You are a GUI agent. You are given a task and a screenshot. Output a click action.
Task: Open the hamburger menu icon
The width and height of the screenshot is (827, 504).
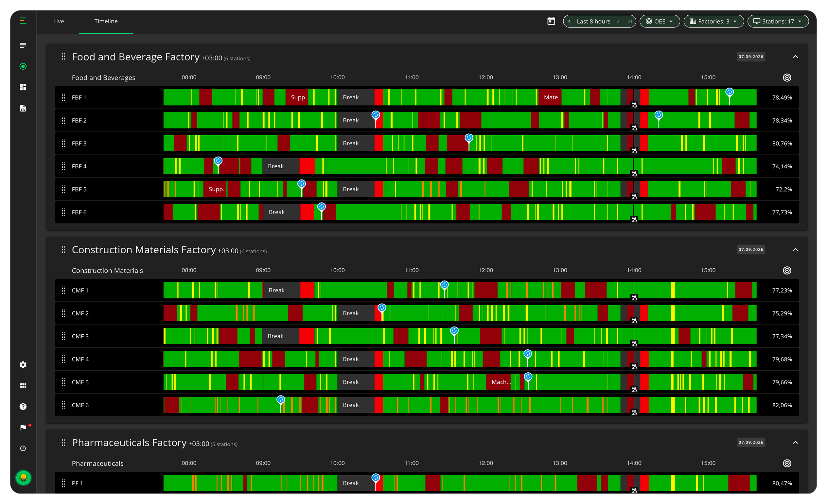pyautogui.click(x=23, y=21)
